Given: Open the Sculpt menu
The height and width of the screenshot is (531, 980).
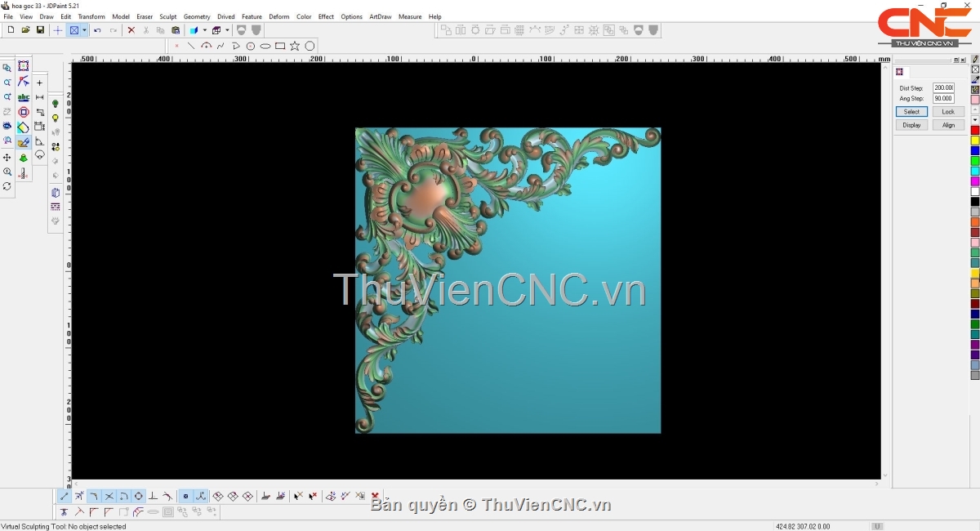Looking at the screenshot, I should tap(167, 16).
